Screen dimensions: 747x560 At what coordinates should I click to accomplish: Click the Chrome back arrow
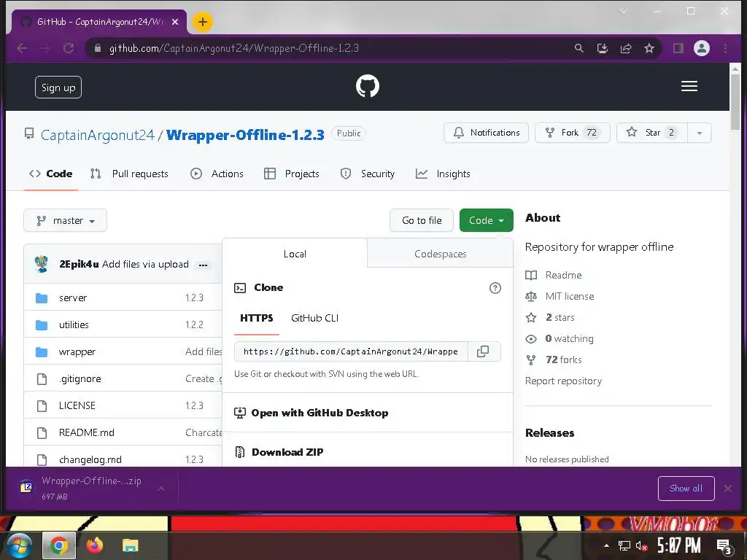click(22, 48)
